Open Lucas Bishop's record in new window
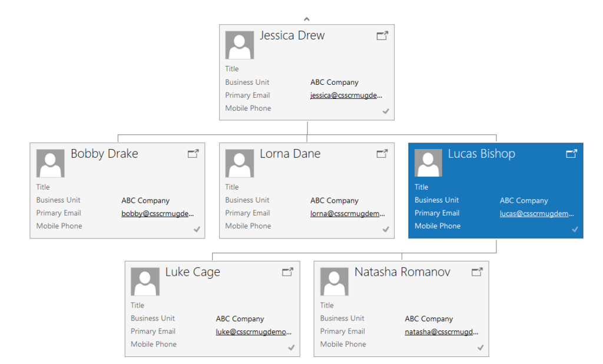 tap(571, 154)
